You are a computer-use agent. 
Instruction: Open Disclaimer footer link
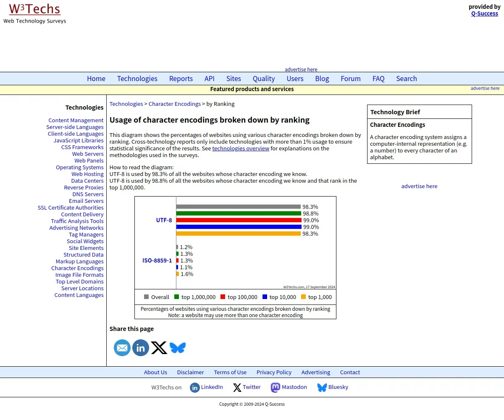[x=191, y=372]
